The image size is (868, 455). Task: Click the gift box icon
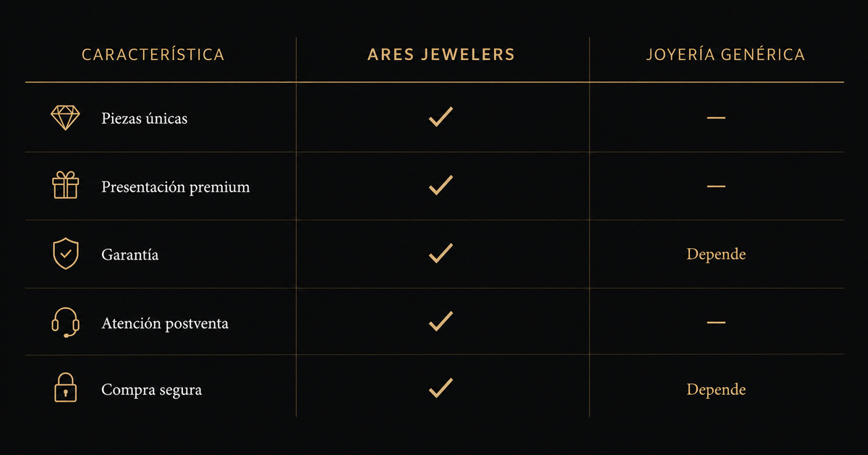(x=65, y=186)
